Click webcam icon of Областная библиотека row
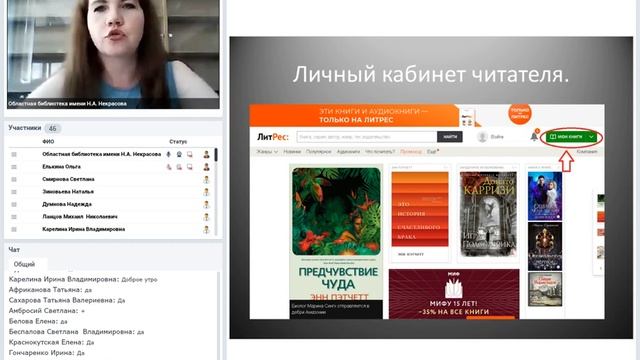640x360 pixels. point(179,154)
